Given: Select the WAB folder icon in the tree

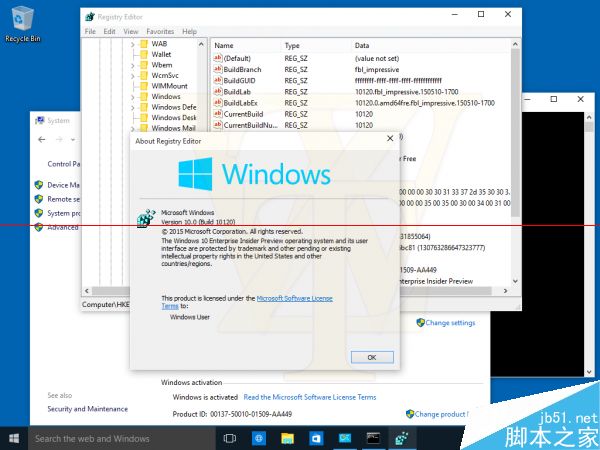Looking at the screenshot, I should tap(143, 44).
